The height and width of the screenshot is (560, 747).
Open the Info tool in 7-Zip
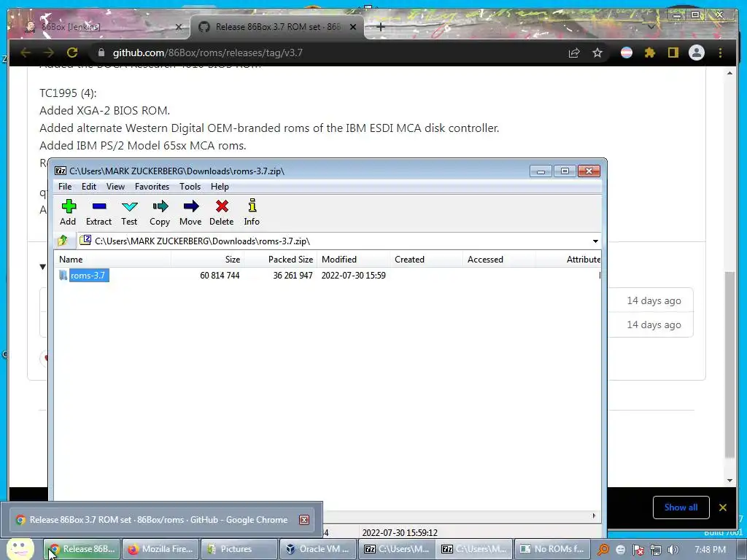pyautogui.click(x=252, y=206)
